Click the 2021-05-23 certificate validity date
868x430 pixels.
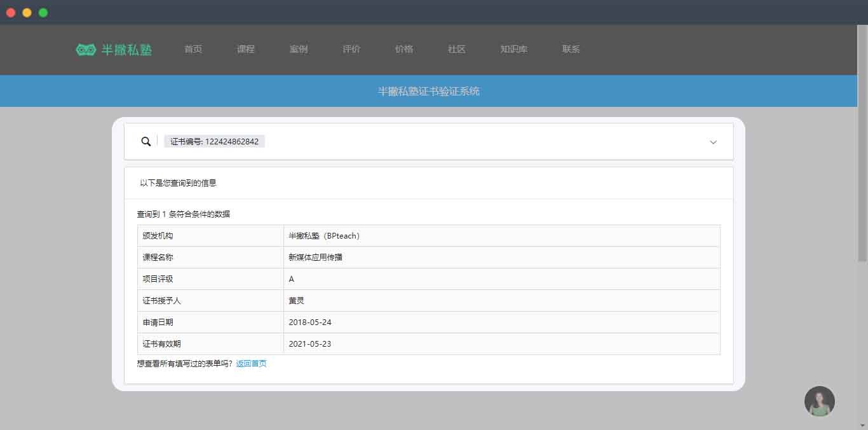point(310,344)
